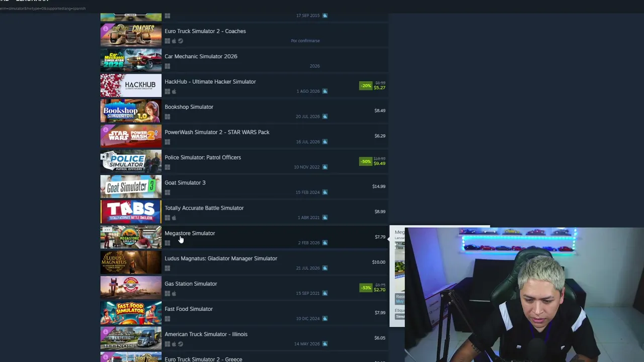The width and height of the screenshot is (644, 362).
Task: Click the Police Simulator: Patrol Officers thumbnail
Action: click(131, 161)
